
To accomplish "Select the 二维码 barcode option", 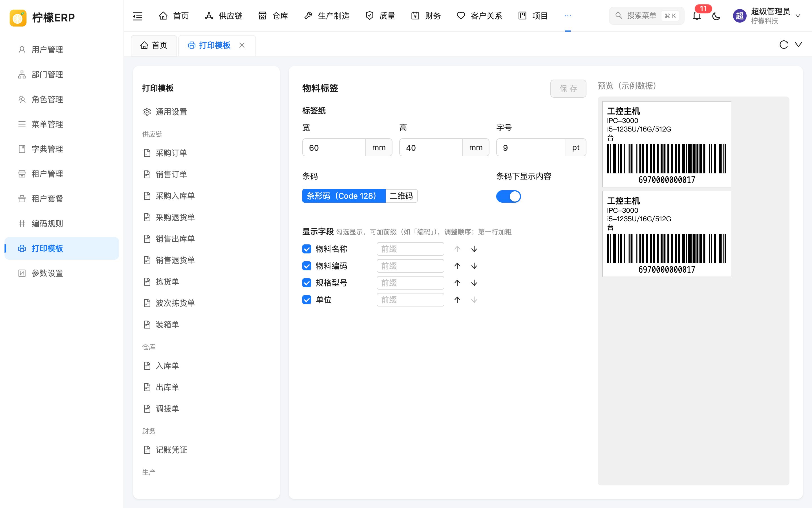I will (x=401, y=196).
